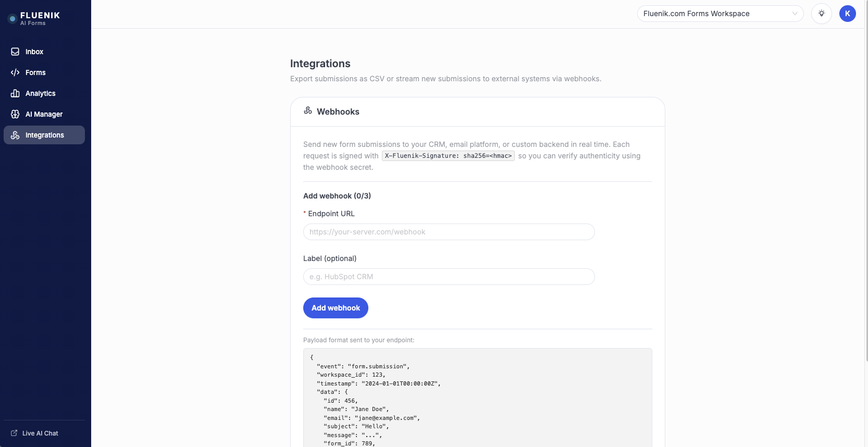Image resolution: width=868 pixels, height=447 pixels.
Task: Expand workspace selector using chevron arrow
Action: click(795, 14)
